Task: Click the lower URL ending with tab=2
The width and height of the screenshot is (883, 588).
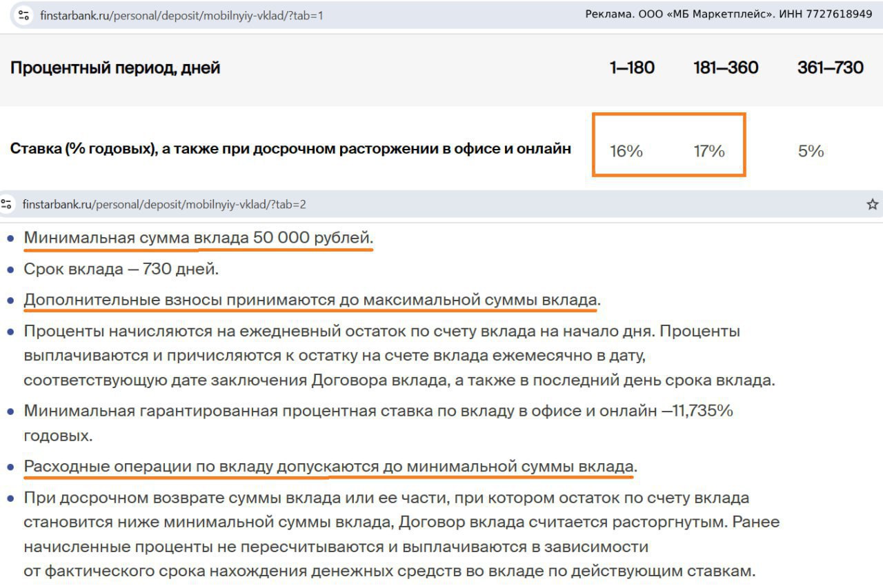Action: point(164,205)
